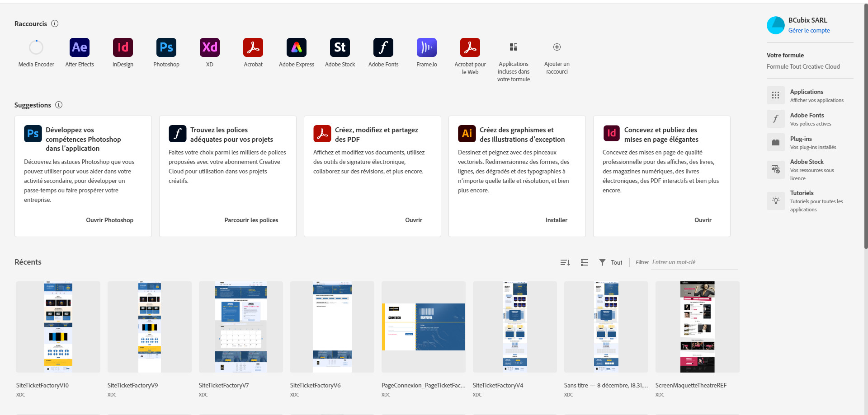Open SiteTicketFactoryV6 thumbnail
This screenshot has width=868, height=415.
point(332,327)
